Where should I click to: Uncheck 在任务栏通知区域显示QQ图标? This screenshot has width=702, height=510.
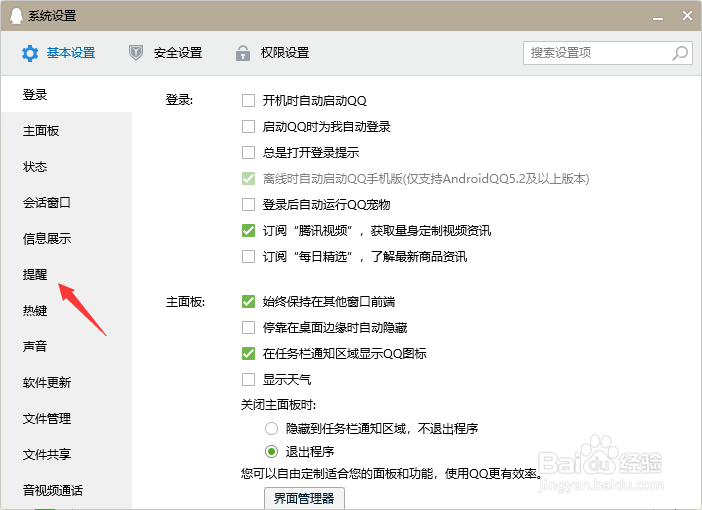tap(248, 353)
